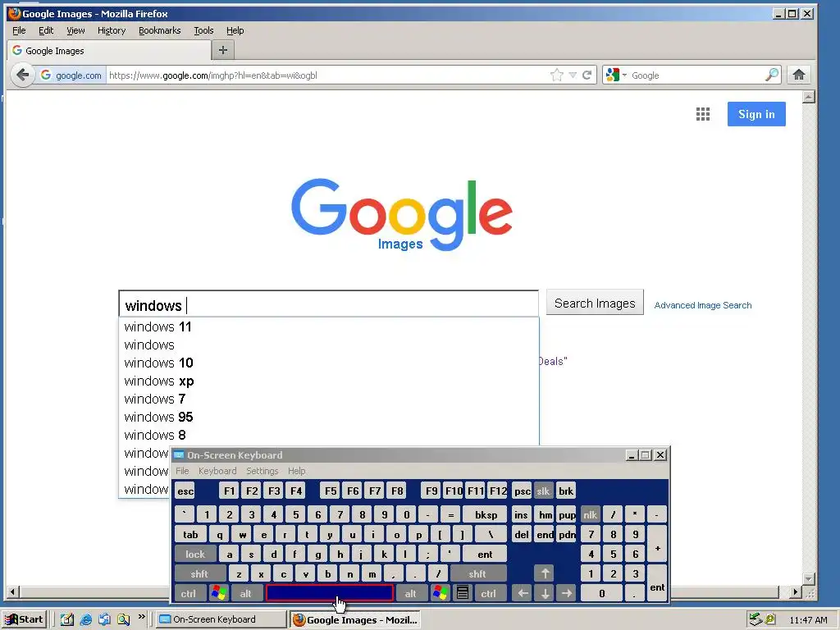Open the Bookmarks menu
Image resolution: width=840 pixels, height=630 pixels.
click(x=160, y=30)
